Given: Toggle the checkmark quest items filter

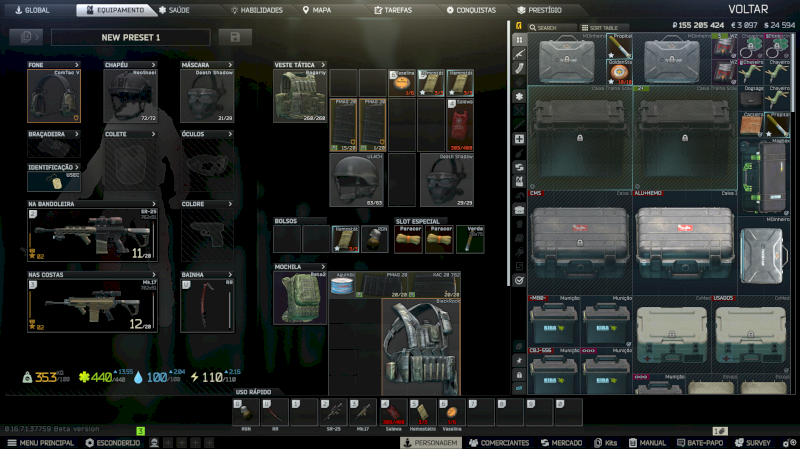Looking at the screenshot, I should pos(519,280).
